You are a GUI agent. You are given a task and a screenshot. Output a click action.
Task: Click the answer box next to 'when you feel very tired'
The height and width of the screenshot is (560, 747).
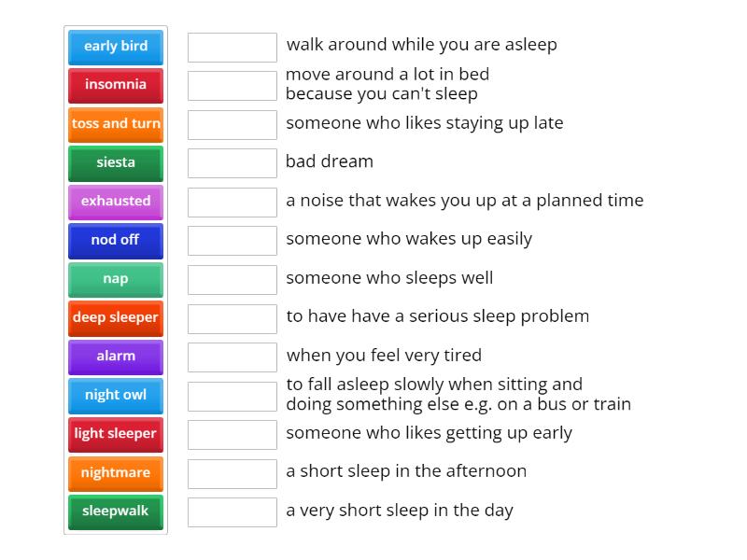click(232, 356)
